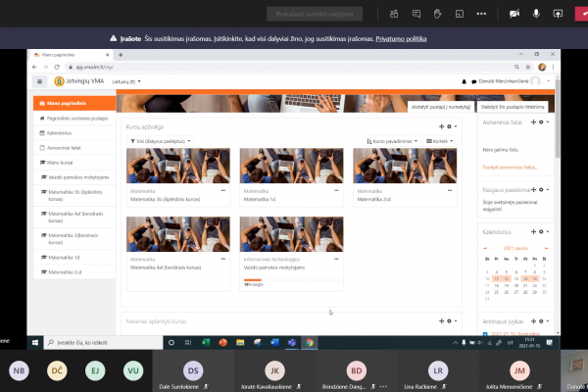Open the Teams participants panel
The height and width of the screenshot is (392, 588).
[394, 15]
